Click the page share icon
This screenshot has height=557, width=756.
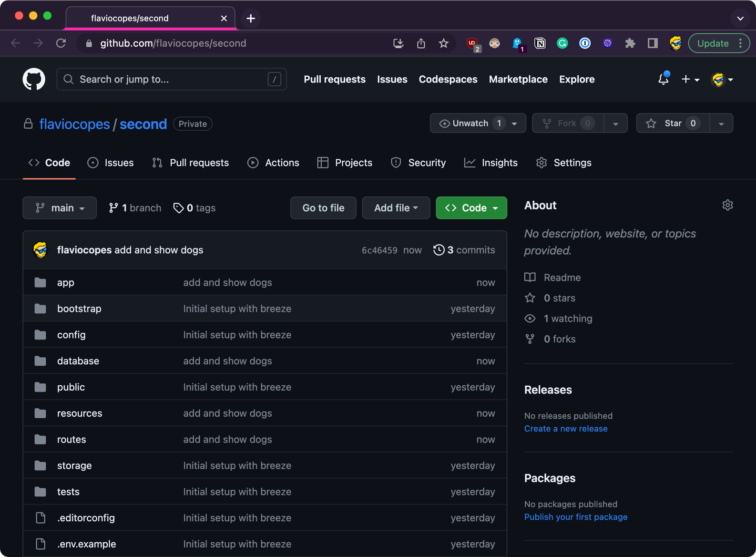pos(421,43)
